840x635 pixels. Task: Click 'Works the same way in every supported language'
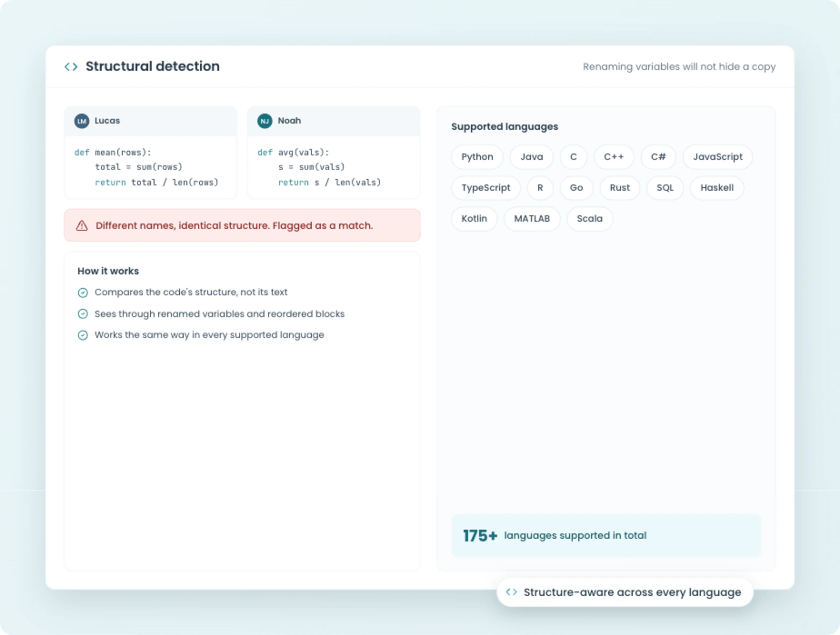coord(209,335)
